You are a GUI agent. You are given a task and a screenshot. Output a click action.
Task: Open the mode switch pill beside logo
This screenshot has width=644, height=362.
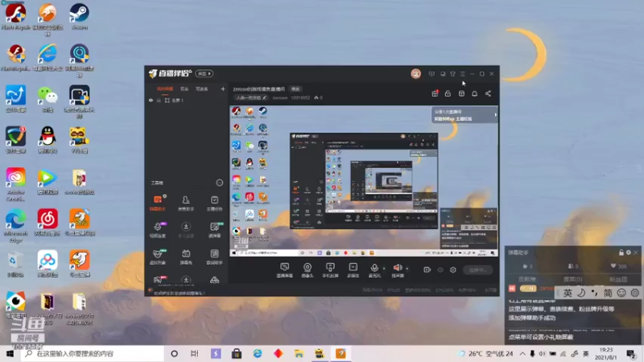click(204, 73)
